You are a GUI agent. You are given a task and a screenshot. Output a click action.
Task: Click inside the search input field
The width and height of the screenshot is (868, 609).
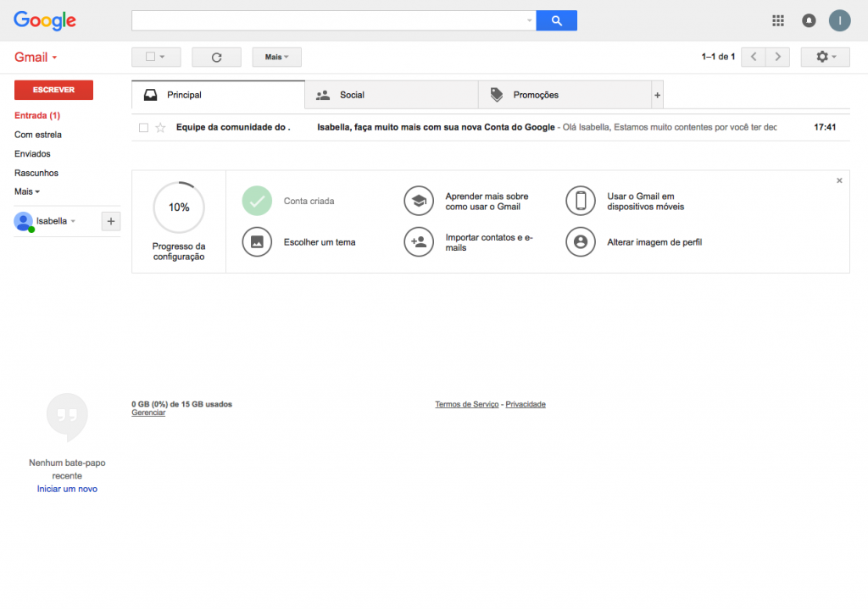pyautogui.click(x=328, y=20)
